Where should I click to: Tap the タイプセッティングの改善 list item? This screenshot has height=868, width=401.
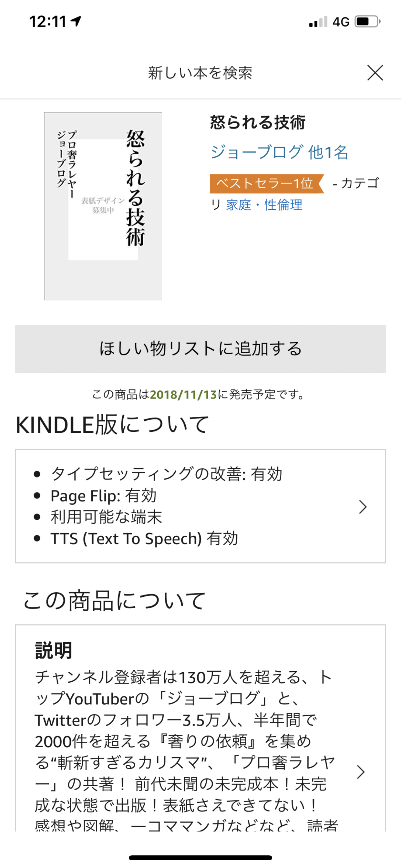pos(167,474)
